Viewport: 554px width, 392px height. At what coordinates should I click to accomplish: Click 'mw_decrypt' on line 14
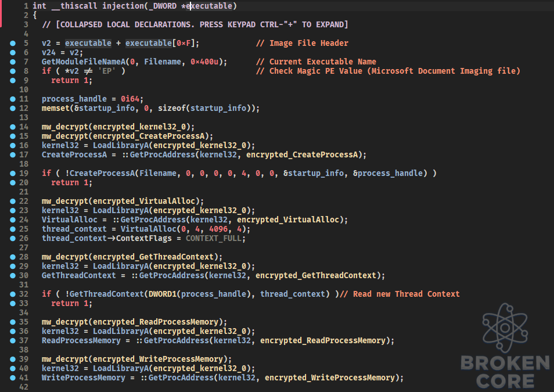click(x=65, y=127)
